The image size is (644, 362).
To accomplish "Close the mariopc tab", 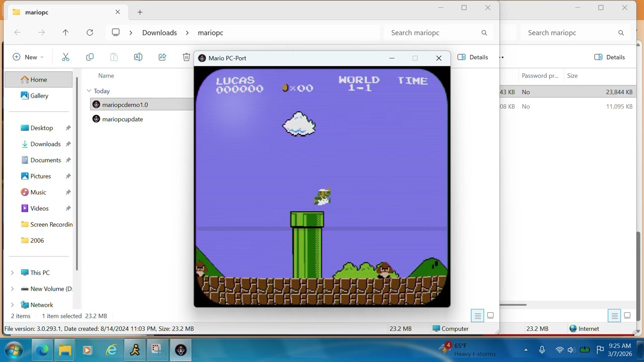I will (x=118, y=12).
